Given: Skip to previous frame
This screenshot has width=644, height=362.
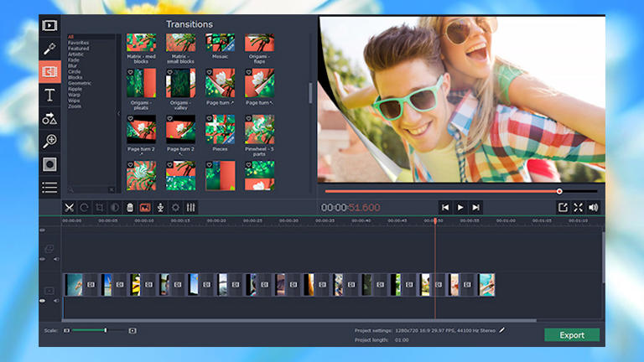Looking at the screenshot, I should [445, 208].
